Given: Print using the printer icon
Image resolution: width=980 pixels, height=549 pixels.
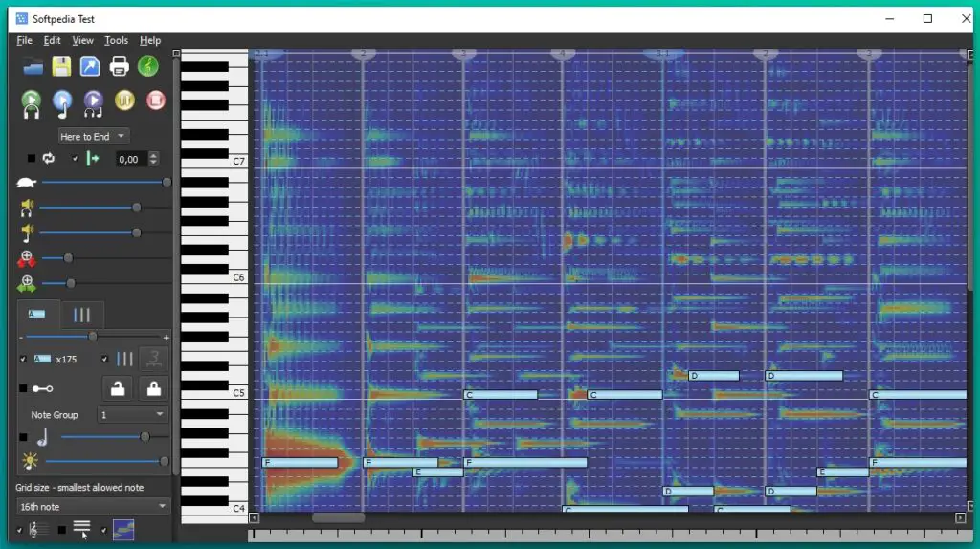Looking at the screenshot, I should [119, 67].
